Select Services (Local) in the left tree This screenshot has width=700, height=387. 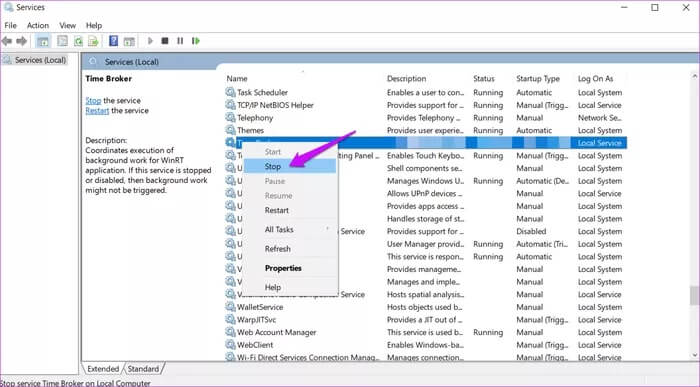coord(40,60)
